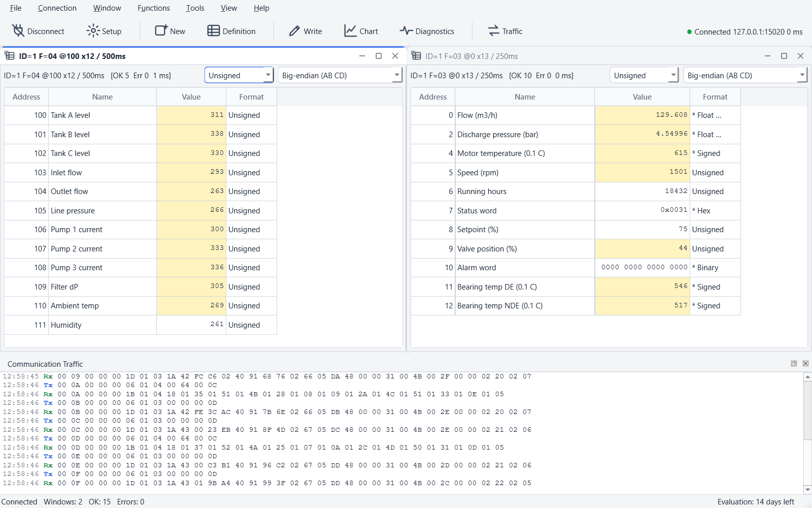Open the Chart graph tool

pos(350,31)
